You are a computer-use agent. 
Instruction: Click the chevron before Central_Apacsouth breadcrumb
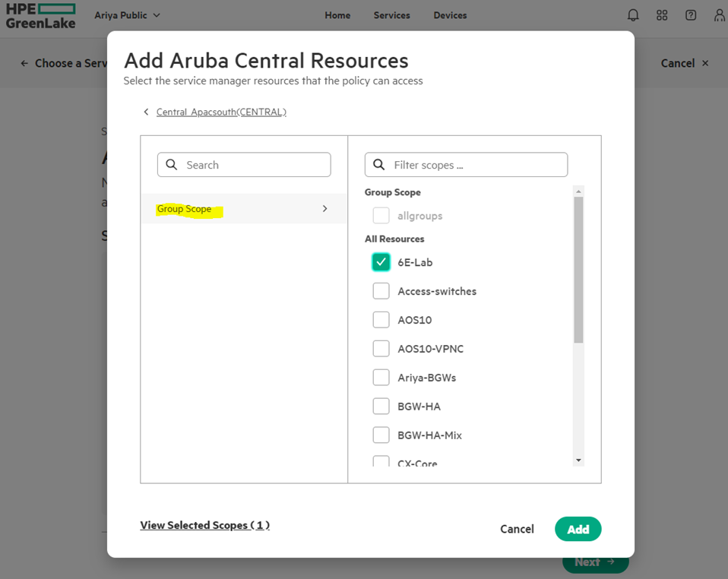tap(146, 111)
